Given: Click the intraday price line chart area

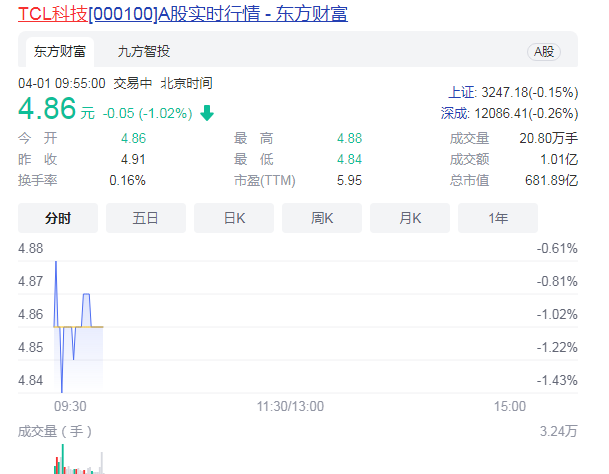Looking at the screenshot, I should [298, 327].
